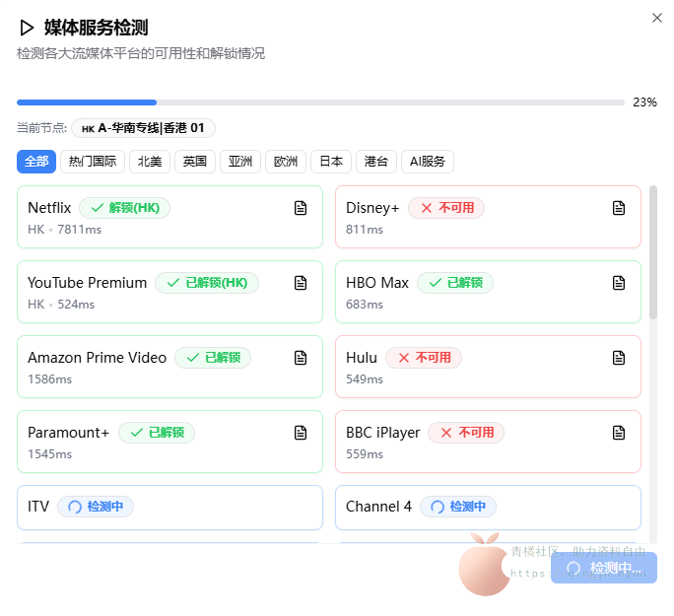Click the Amazon Prime Video service name
The width and height of the screenshot is (674, 616).
[x=98, y=358]
